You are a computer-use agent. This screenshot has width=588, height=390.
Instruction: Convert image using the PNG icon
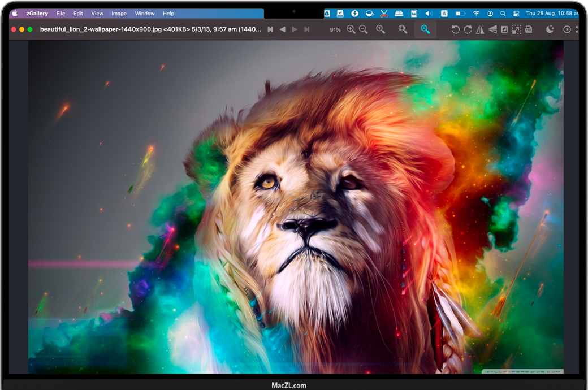click(529, 29)
